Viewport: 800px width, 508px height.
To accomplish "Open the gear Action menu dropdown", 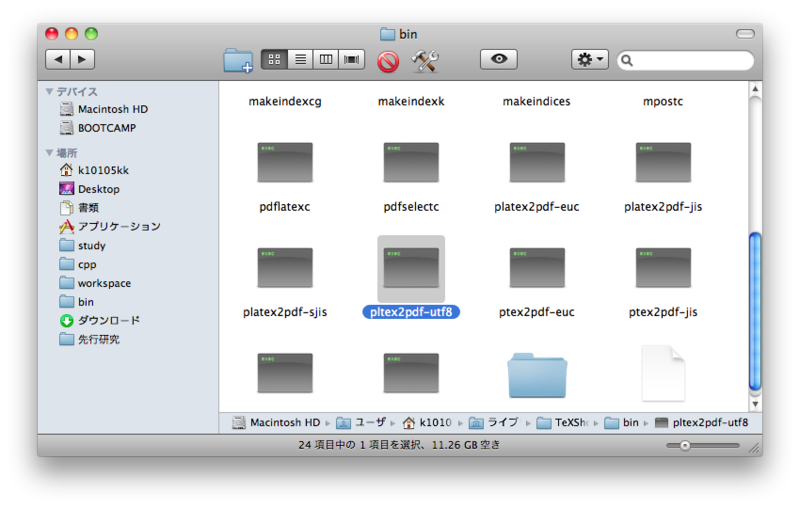I will point(589,60).
